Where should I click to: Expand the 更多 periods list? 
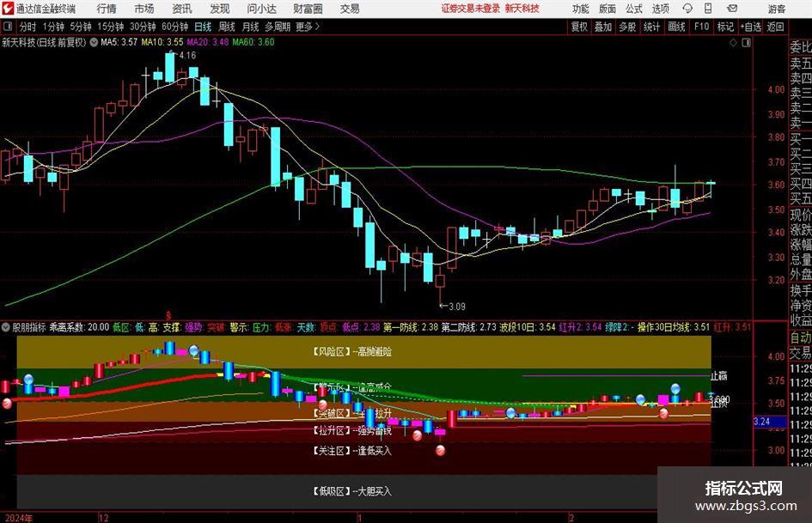[308, 27]
